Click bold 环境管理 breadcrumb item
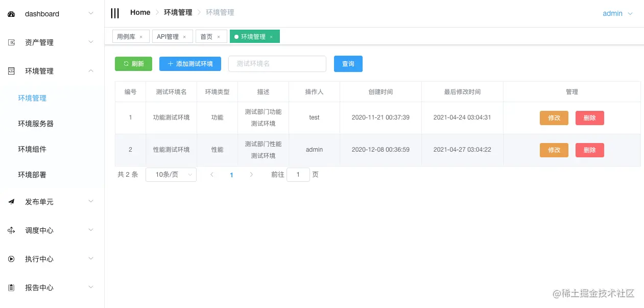 click(178, 12)
